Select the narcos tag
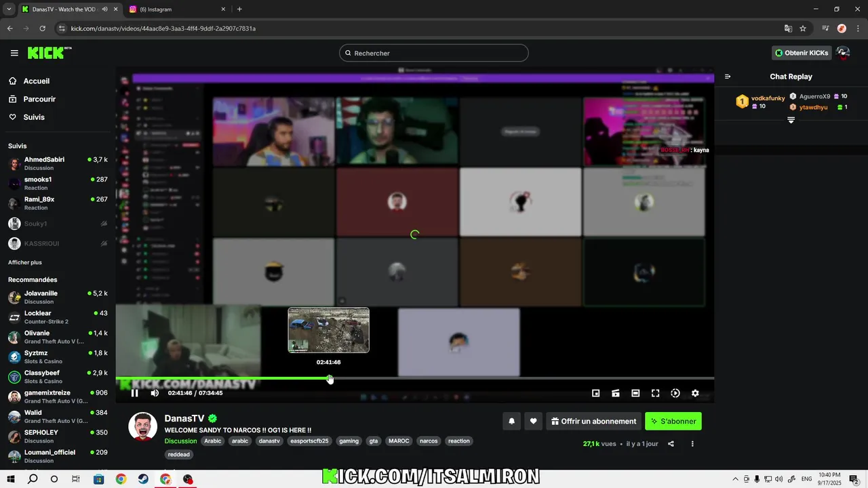Screen dimensions: 868x488 point(429,441)
